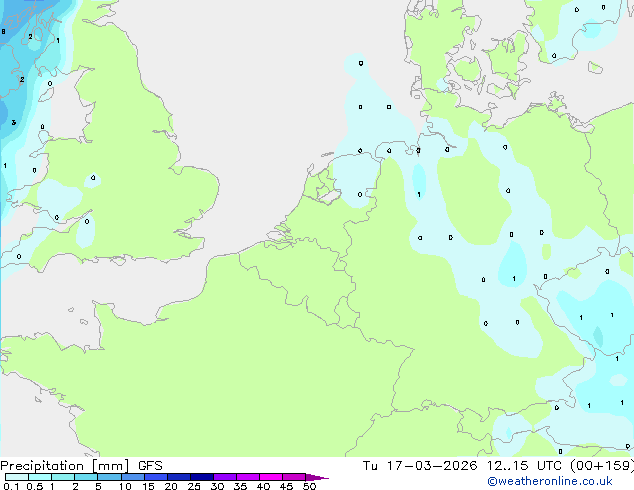The image size is (634, 490).
Task: Click the 5–10 mm blue legend swatch
Action: click(109, 477)
